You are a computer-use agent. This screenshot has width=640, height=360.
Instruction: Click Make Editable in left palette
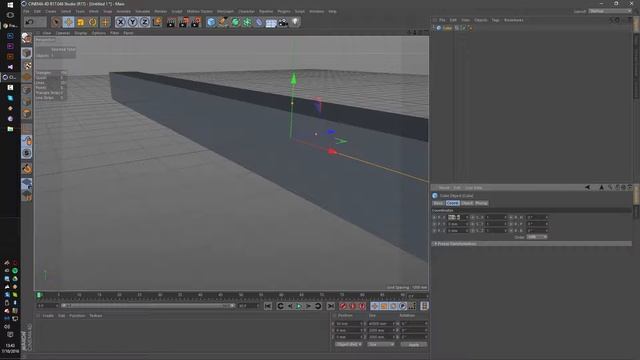tap(27, 38)
